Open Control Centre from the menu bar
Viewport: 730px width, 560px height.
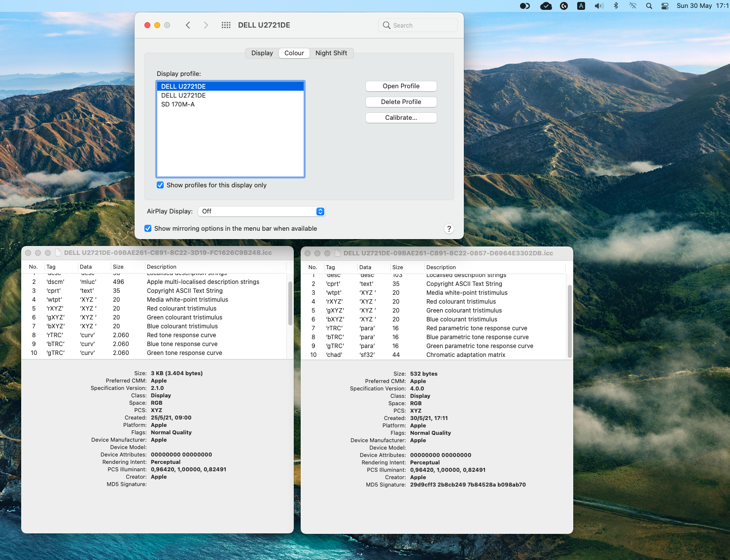pos(665,6)
